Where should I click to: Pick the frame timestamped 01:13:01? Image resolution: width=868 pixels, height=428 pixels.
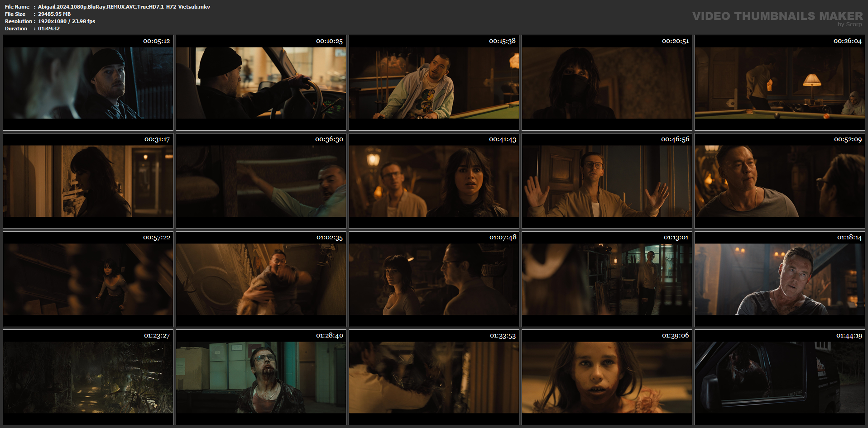coord(607,279)
